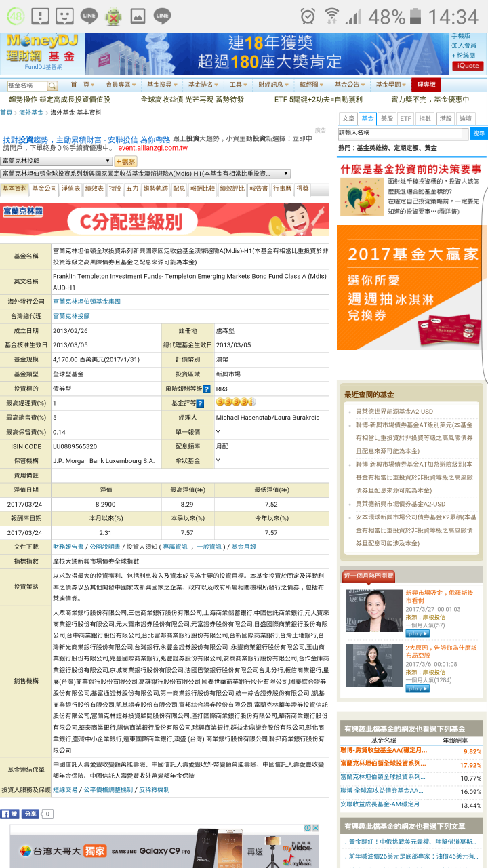This screenshot has height=868, width=488.
Task: Expand the 工具 nav menu
Action: pos(238,85)
